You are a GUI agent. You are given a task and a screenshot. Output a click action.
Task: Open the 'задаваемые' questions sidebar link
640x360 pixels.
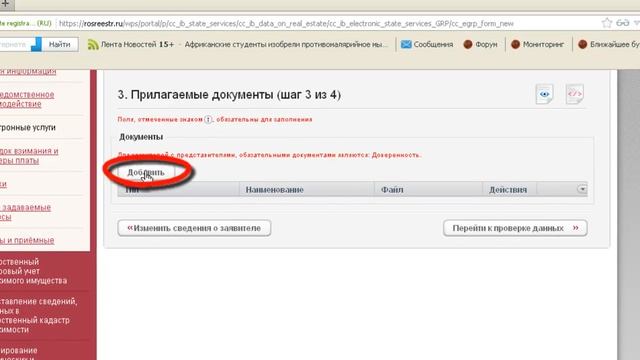tap(25, 212)
